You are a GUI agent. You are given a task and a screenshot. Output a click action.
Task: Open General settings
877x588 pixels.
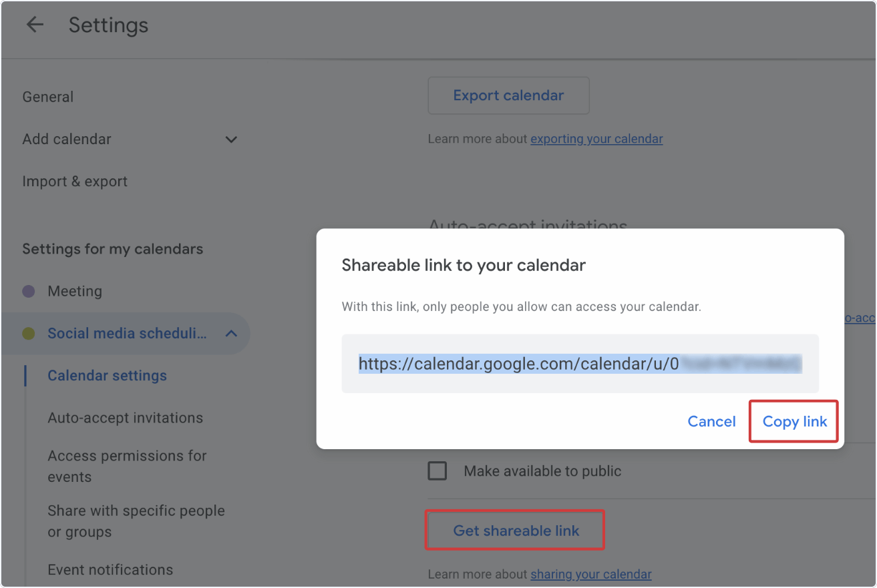tap(48, 97)
